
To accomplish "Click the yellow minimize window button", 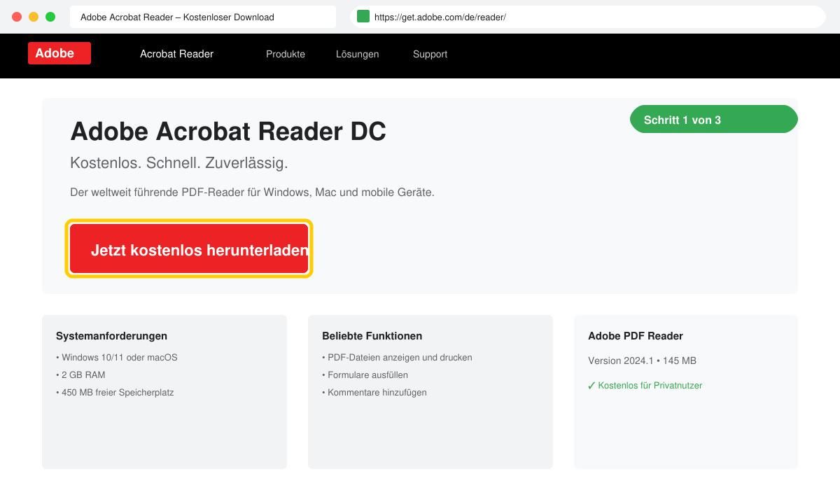I will [x=34, y=17].
